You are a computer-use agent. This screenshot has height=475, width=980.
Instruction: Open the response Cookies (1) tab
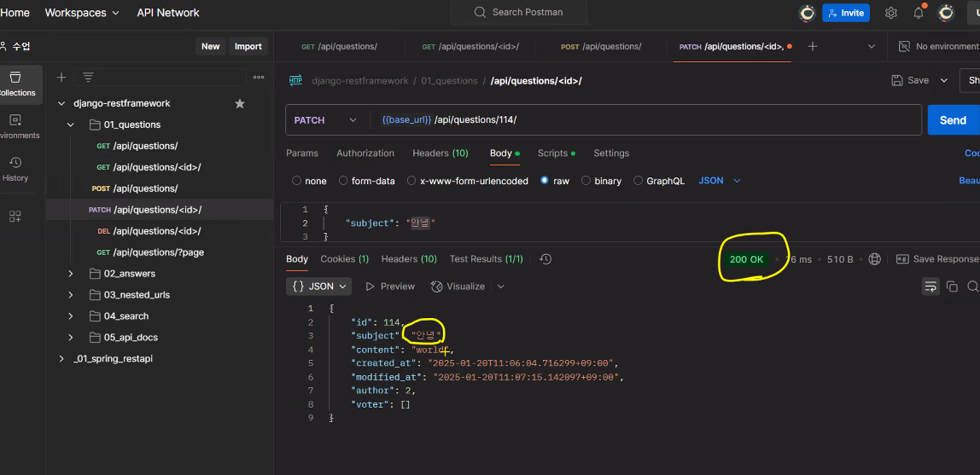[x=344, y=259]
